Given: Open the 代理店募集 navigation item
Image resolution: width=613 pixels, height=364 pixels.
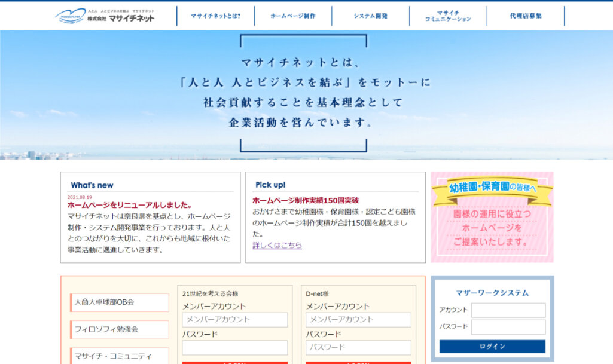Looking at the screenshot, I should click(526, 17).
